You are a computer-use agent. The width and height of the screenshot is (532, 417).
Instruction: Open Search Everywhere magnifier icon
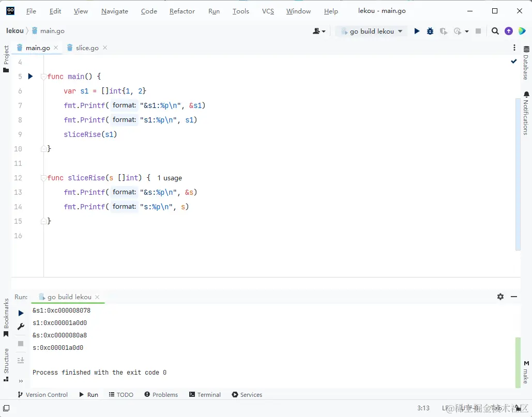(495, 31)
